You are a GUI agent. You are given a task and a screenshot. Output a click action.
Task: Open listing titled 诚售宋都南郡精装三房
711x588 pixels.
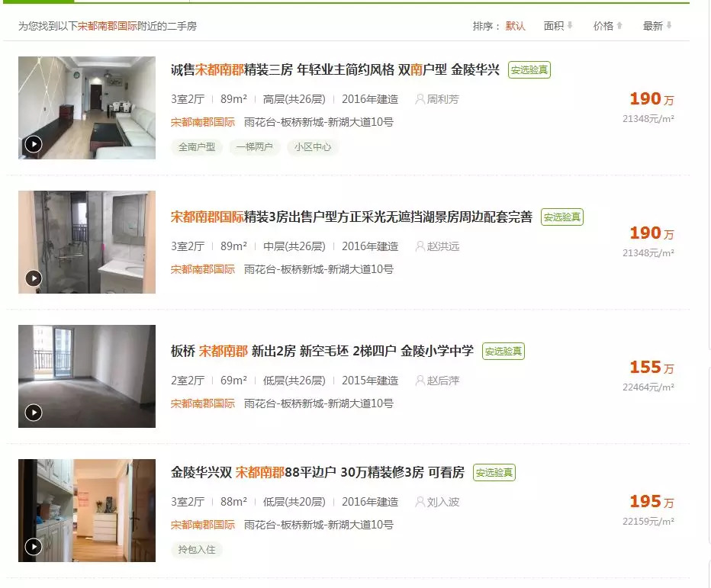335,70
